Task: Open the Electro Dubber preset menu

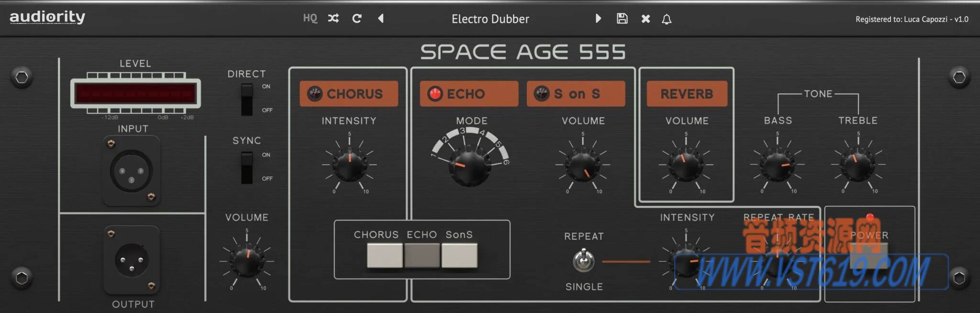Action: click(x=490, y=19)
